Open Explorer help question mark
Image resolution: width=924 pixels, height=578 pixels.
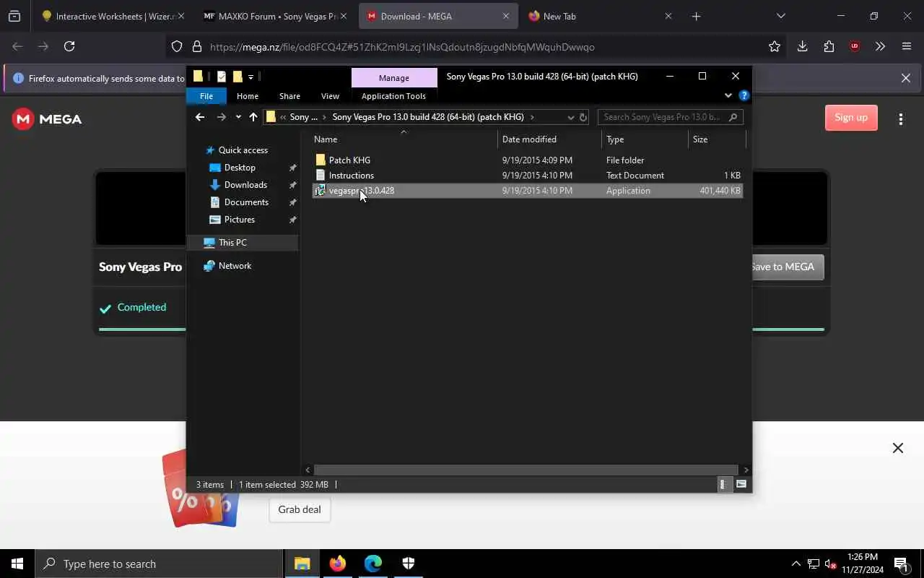[x=744, y=95]
